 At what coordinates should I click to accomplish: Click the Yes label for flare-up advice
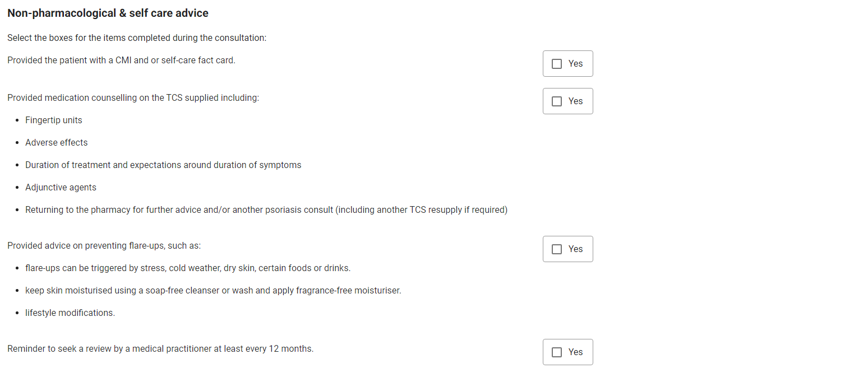[575, 249]
